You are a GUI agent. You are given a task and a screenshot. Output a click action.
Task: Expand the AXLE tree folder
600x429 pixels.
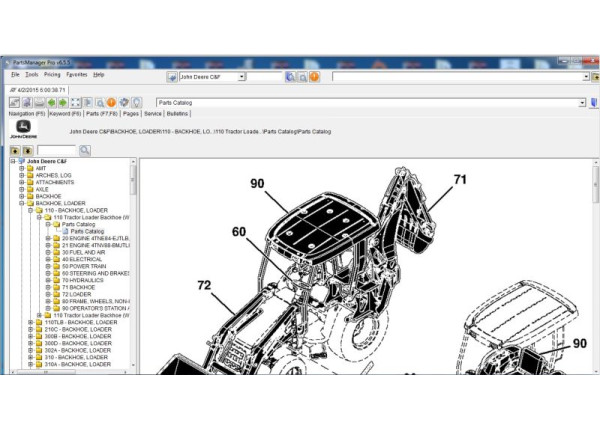pos(22,188)
